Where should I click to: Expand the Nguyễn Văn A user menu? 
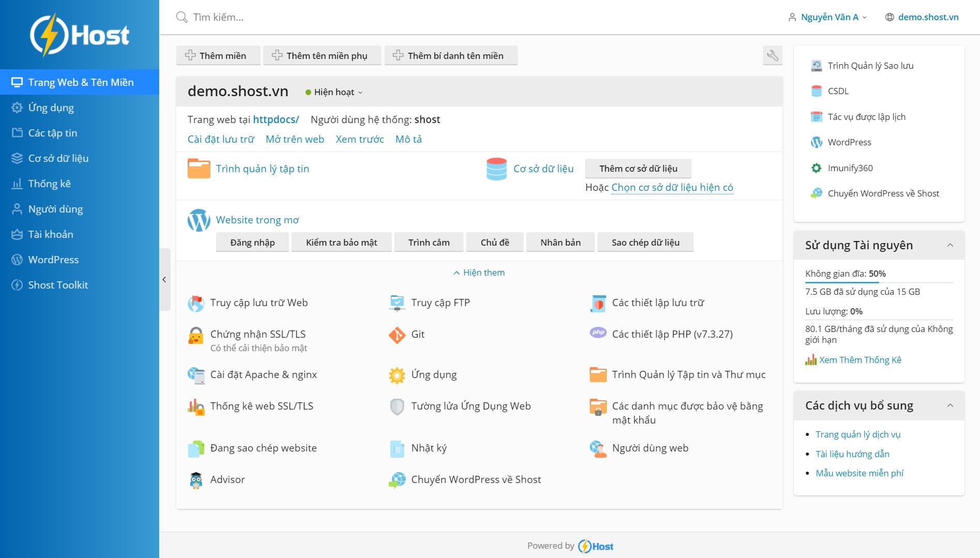tap(828, 17)
